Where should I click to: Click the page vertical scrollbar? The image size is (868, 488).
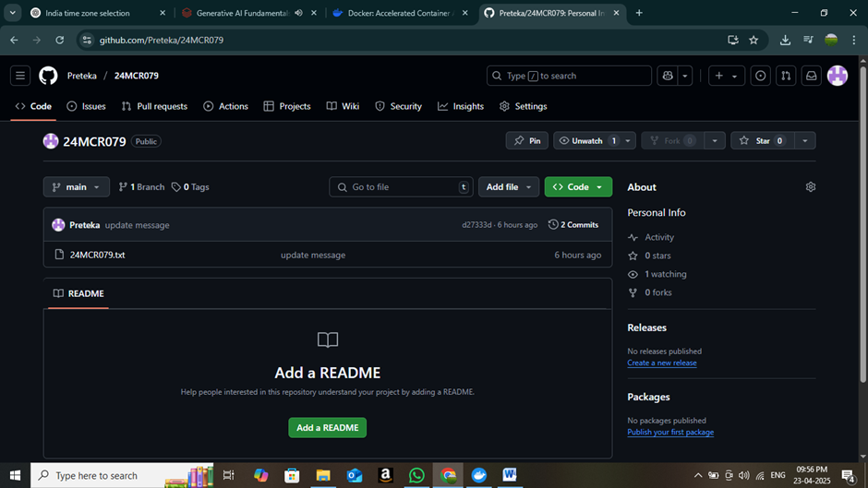pos(862,224)
